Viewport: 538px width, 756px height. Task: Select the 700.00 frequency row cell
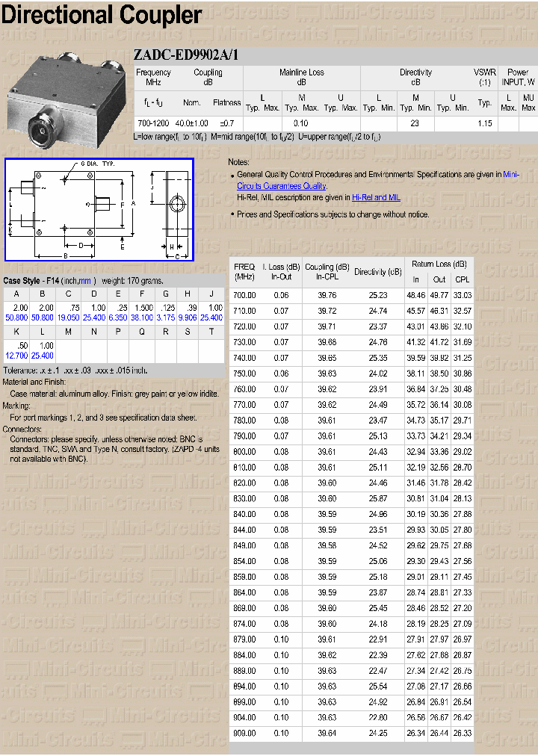[x=244, y=295]
